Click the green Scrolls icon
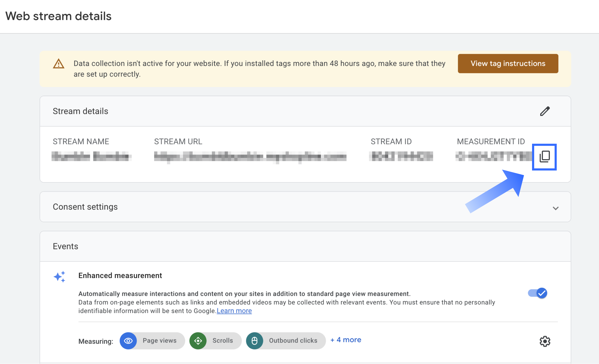Screen dimensions: 599x364 click(198, 341)
